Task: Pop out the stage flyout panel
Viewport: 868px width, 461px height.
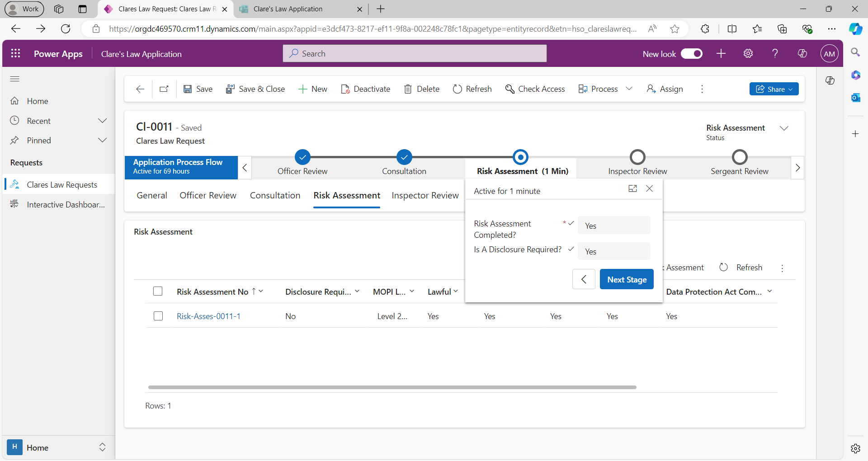Action: pos(632,188)
